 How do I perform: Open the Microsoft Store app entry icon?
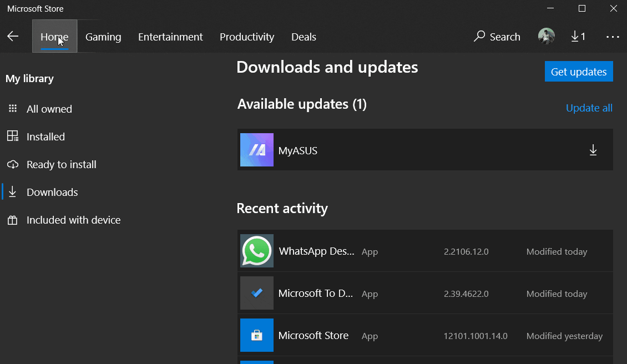[256, 335]
